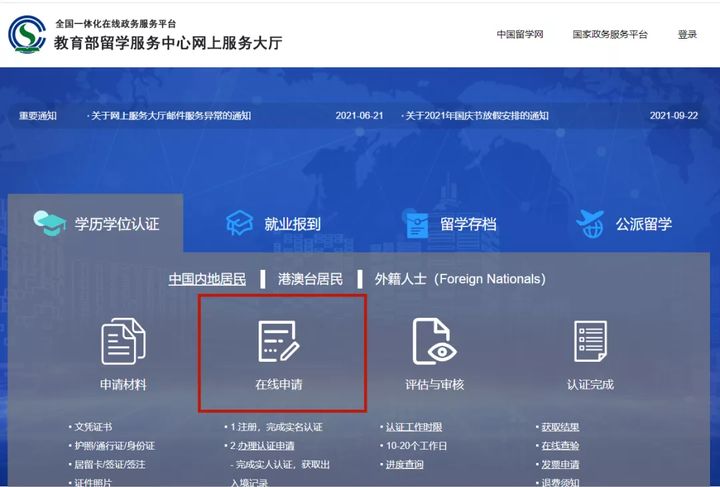Click the date 2021-09-22

(674, 116)
